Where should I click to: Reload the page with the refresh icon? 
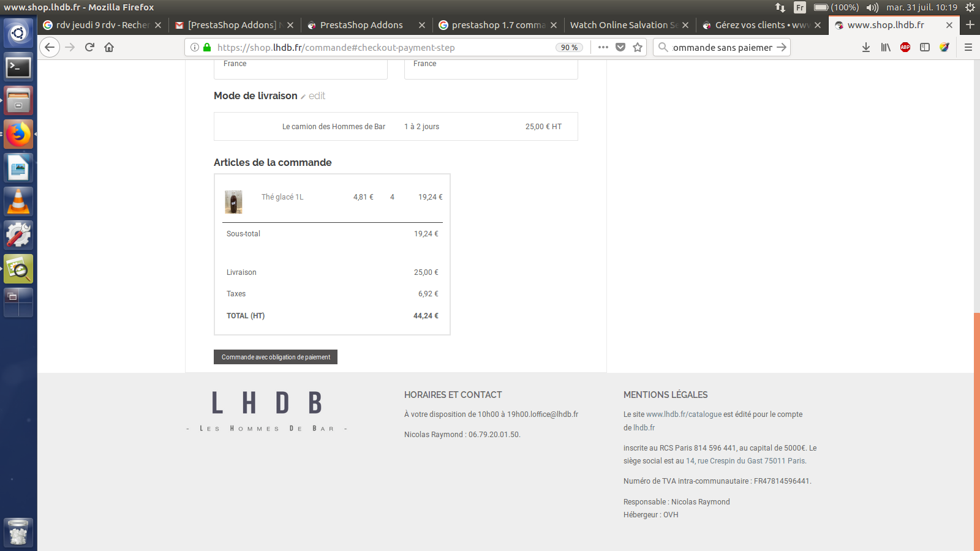(89, 47)
